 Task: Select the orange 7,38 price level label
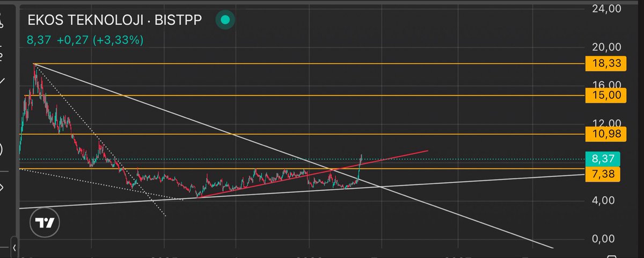click(x=603, y=174)
